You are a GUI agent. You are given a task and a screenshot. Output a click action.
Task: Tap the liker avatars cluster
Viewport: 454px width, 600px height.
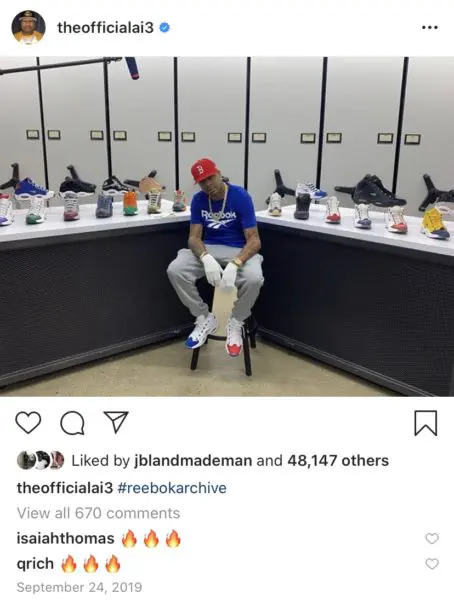point(41,460)
